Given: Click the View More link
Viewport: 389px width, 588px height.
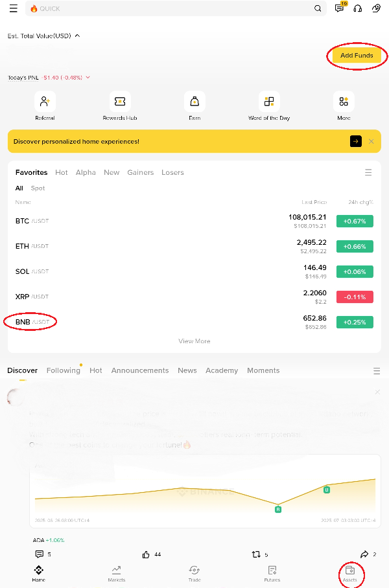Looking at the screenshot, I should [194, 341].
